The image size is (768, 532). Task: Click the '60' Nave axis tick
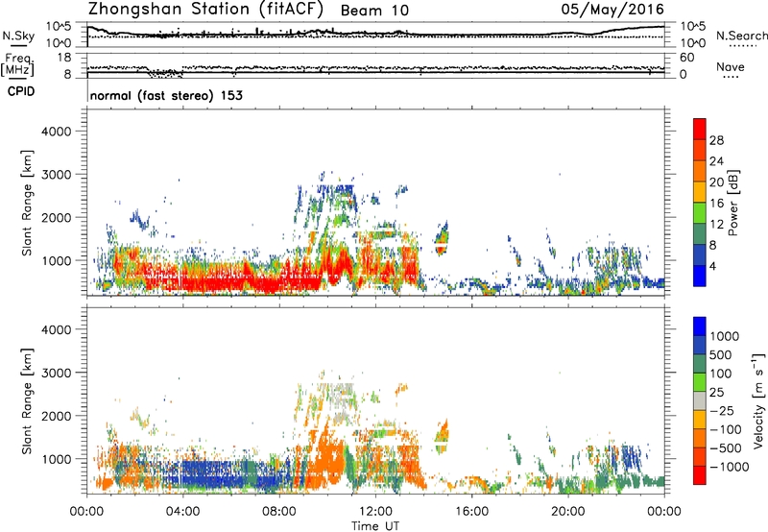(686, 58)
